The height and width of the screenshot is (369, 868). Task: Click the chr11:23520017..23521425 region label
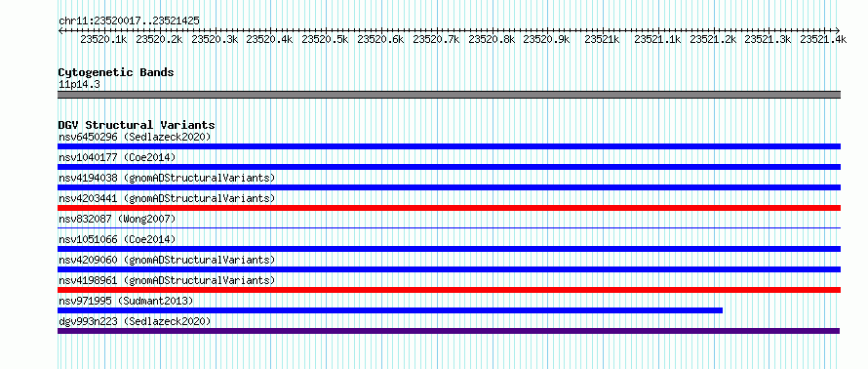pos(129,20)
